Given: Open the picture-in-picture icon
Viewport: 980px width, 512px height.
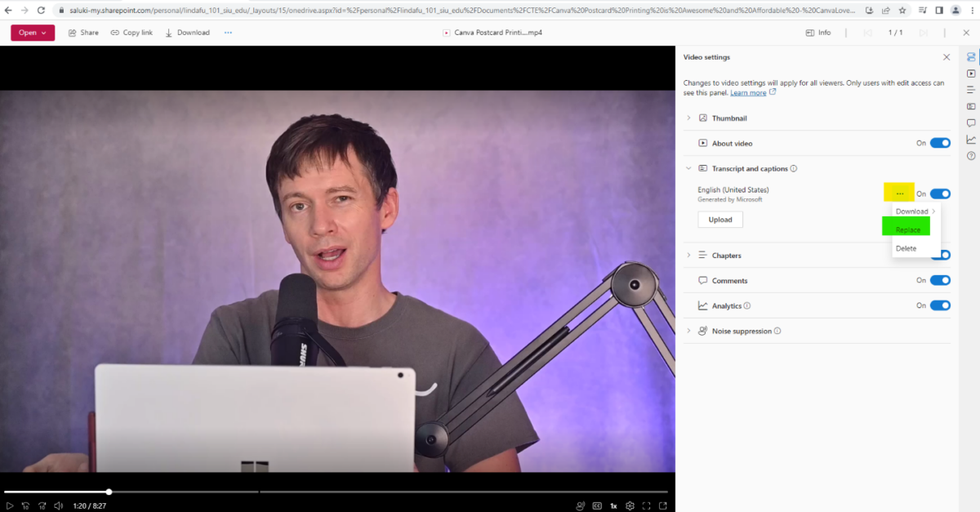Looking at the screenshot, I should [x=664, y=505].
